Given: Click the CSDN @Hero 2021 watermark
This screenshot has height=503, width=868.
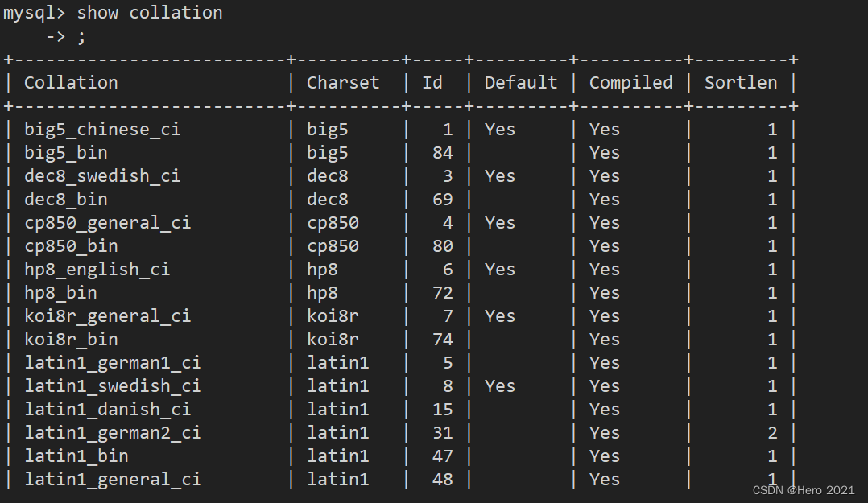Looking at the screenshot, I should point(804,490).
